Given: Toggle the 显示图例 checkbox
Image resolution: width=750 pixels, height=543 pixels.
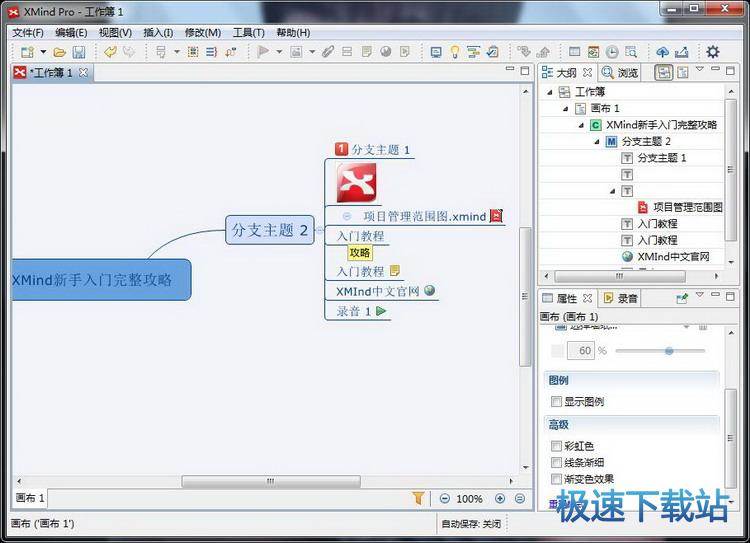Looking at the screenshot, I should (x=556, y=401).
